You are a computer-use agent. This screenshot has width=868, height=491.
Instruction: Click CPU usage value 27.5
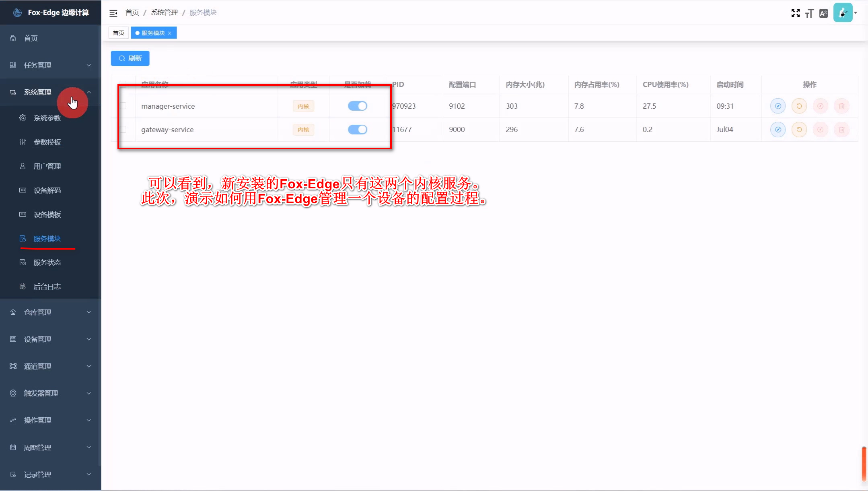tap(649, 106)
